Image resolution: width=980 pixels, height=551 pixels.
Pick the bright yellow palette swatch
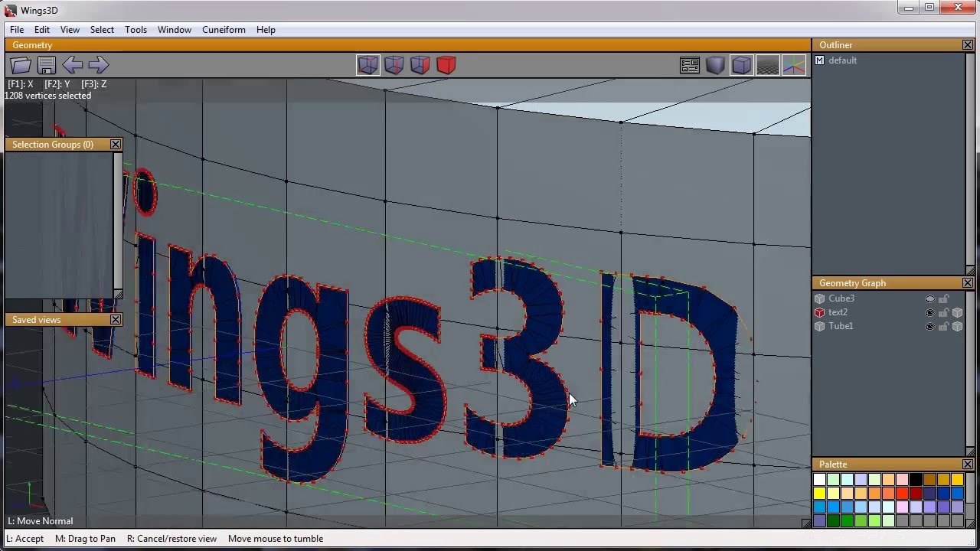(819, 493)
